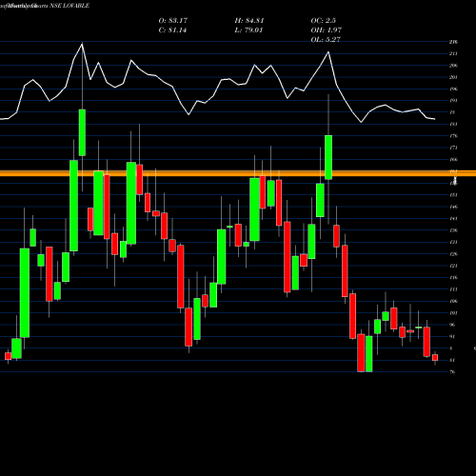Select the high value H: 84.81
Image resolution: width=476 pixels, height=476 pixels.
249,20
